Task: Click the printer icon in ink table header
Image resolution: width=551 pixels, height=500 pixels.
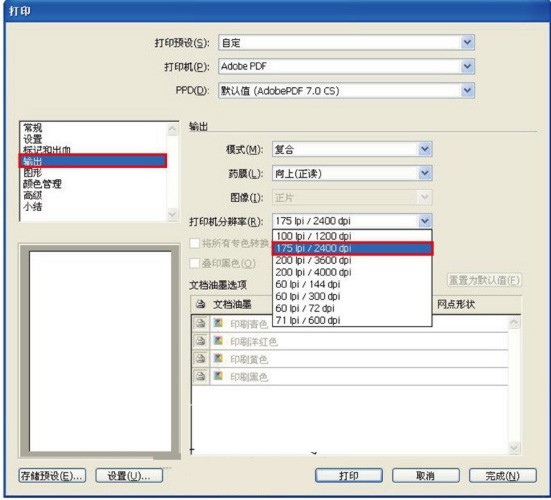Action: click(x=201, y=304)
